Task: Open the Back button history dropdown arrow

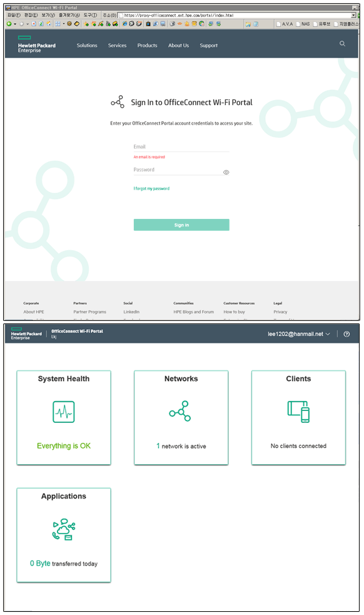Action: [15, 24]
